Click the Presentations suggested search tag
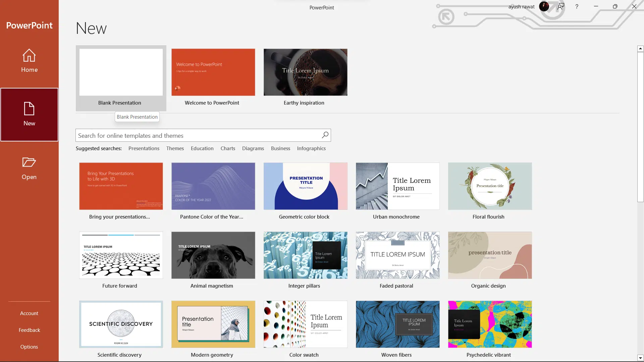 coord(144,148)
